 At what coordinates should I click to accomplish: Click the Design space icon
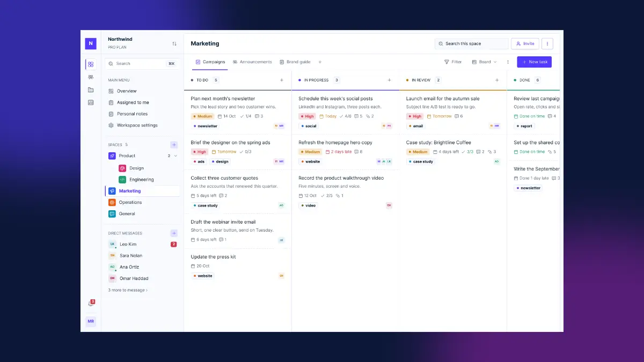122,168
